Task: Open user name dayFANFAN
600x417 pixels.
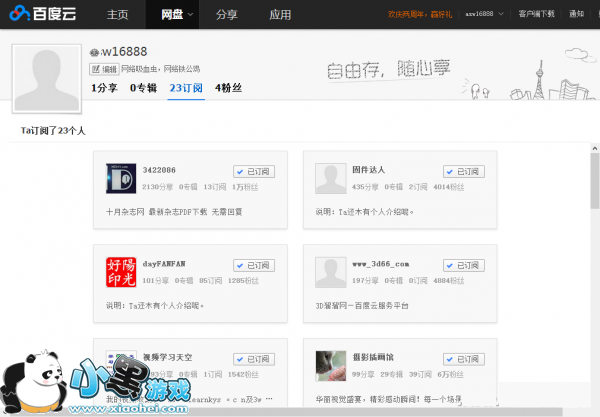Action: (x=164, y=264)
